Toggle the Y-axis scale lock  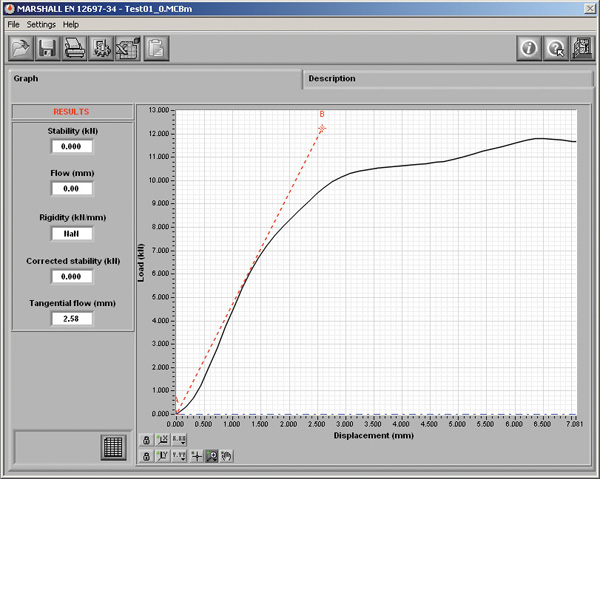click(146, 456)
